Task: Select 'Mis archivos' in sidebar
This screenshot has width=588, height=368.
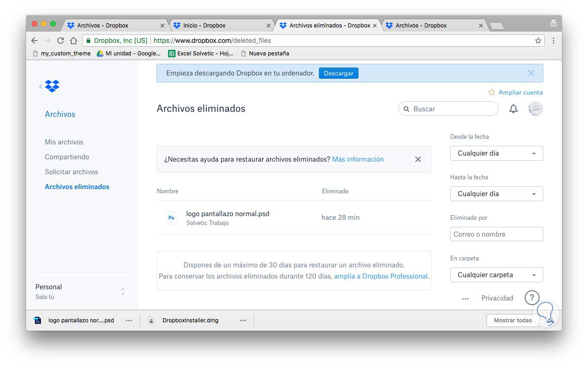Action: (64, 142)
